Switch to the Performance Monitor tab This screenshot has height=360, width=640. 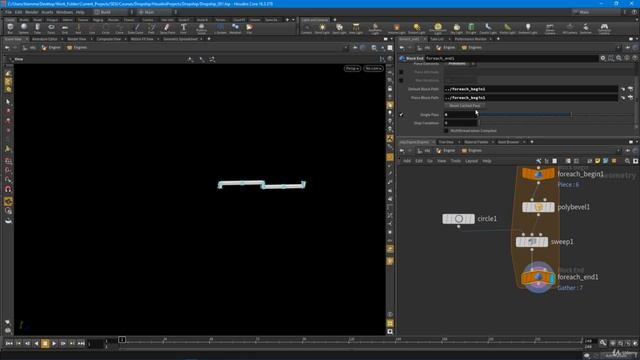[x=470, y=39]
